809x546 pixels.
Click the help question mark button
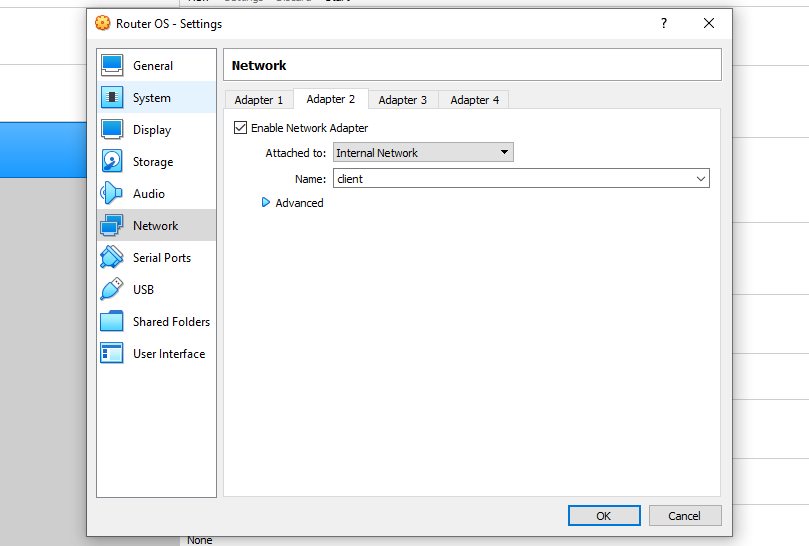coord(664,23)
